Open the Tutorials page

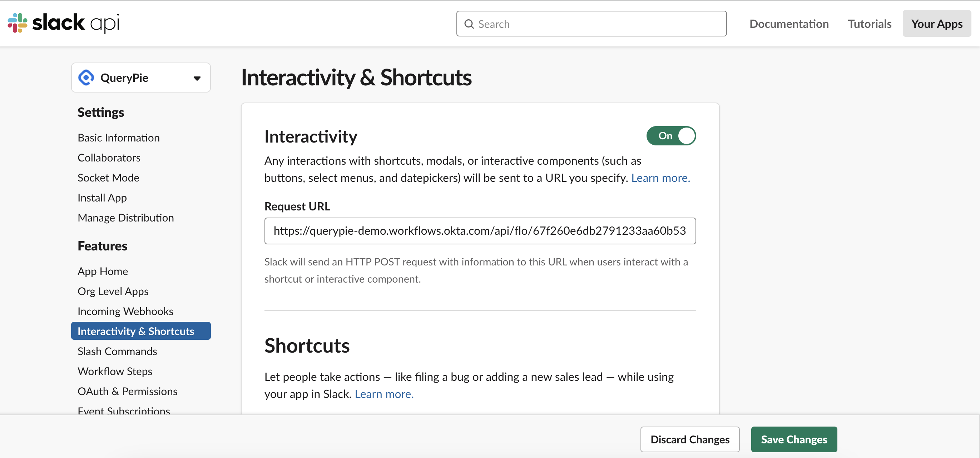pyautogui.click(x=869, y=24)
